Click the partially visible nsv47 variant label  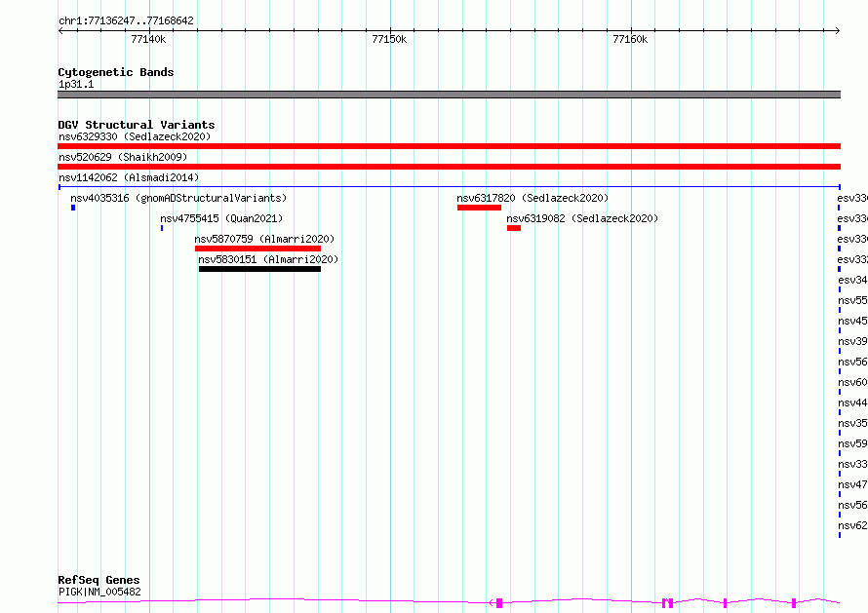[x=852, y=484]
